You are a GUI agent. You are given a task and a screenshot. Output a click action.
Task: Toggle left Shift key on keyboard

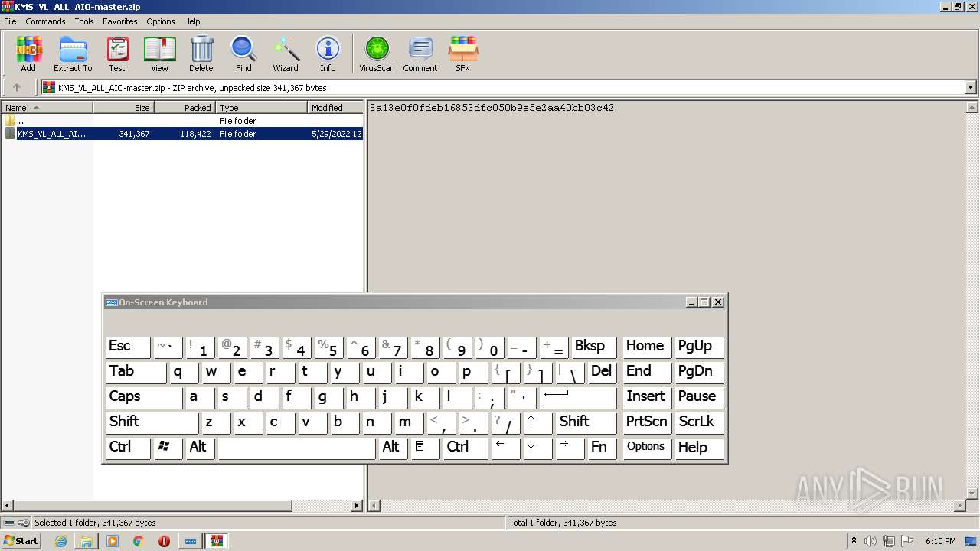(152, 422)
